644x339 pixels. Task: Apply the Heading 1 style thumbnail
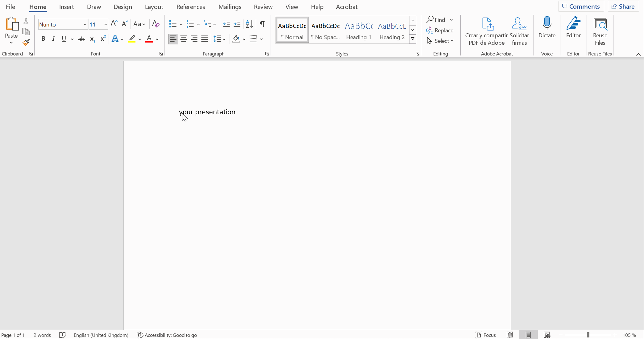coord(359,30)
